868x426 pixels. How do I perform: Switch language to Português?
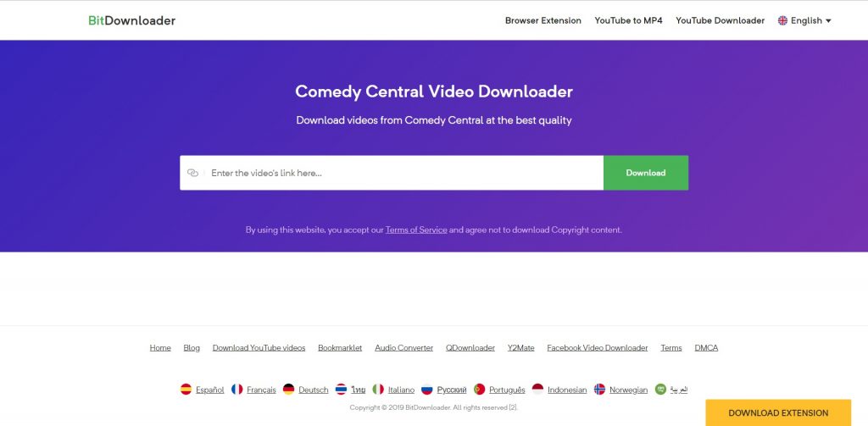(x=507, y=390)
